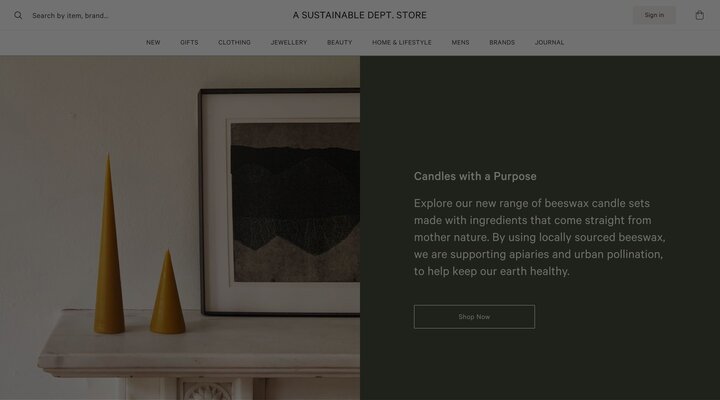Open the BEAUTY category
Image resolution: width=720 pixels, height=400 pixels.
339,42
